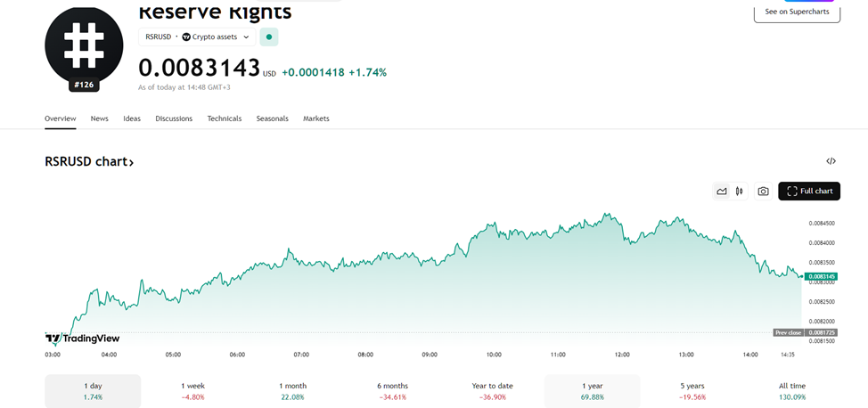The height and width of the screenshot is (408, 868).
Task: Click See on Supercharts button
Action: pos(797,12)
